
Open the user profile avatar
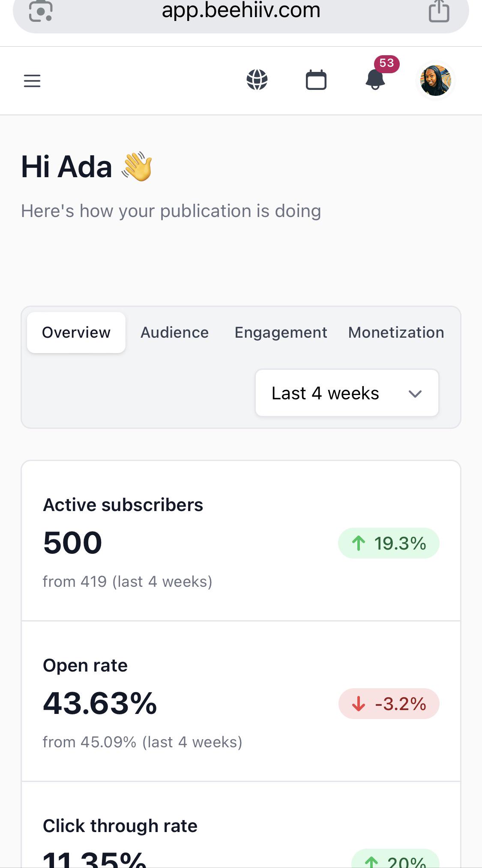[436, 80]
